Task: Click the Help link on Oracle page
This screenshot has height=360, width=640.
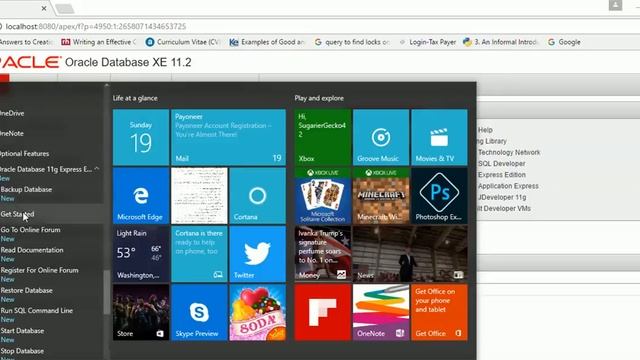Action: point(485,130)
